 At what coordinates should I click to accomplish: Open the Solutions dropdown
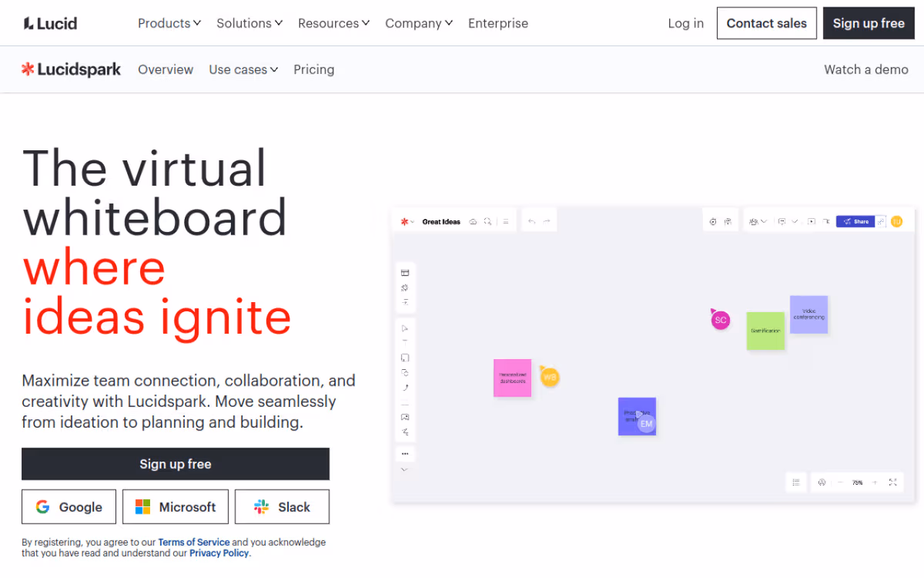coord(249,23)
